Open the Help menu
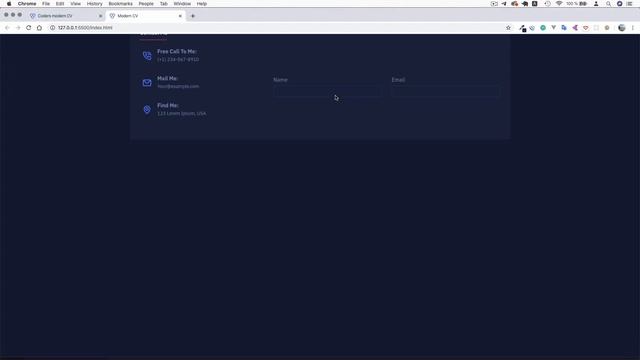This screenshot has height=360, width=640. tap(202, 4)
